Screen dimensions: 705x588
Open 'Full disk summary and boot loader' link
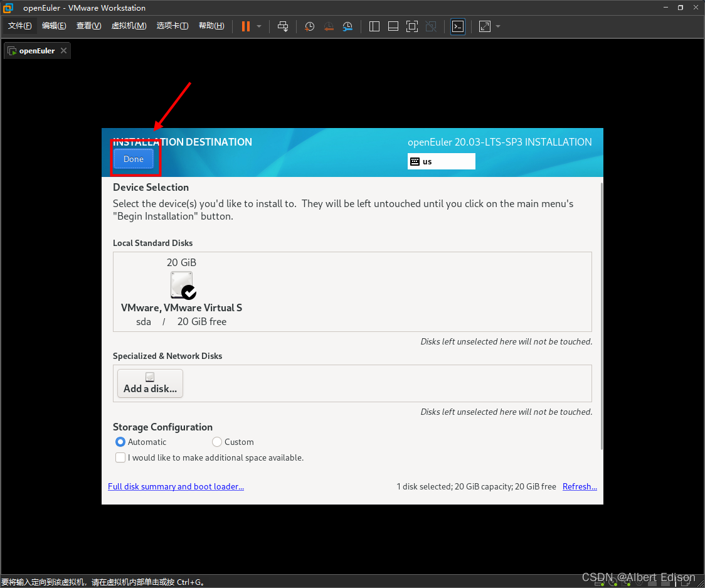pos(176,486)
